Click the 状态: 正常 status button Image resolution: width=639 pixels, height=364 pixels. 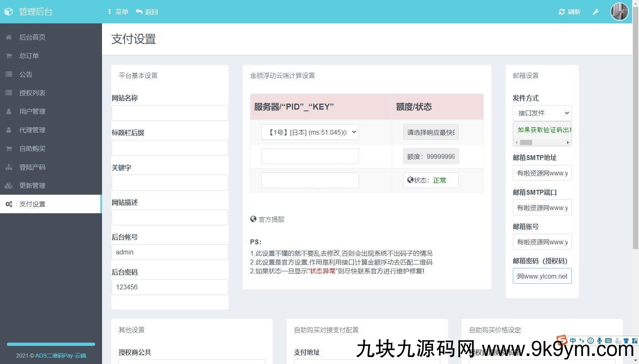tap(431, 180)
